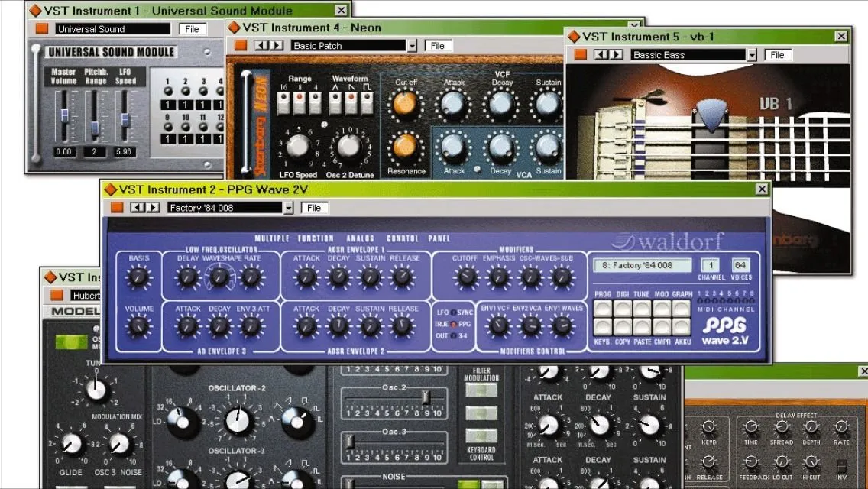Select next patch arrow in Neon window
868x489 pixels.
click(276, 45)
